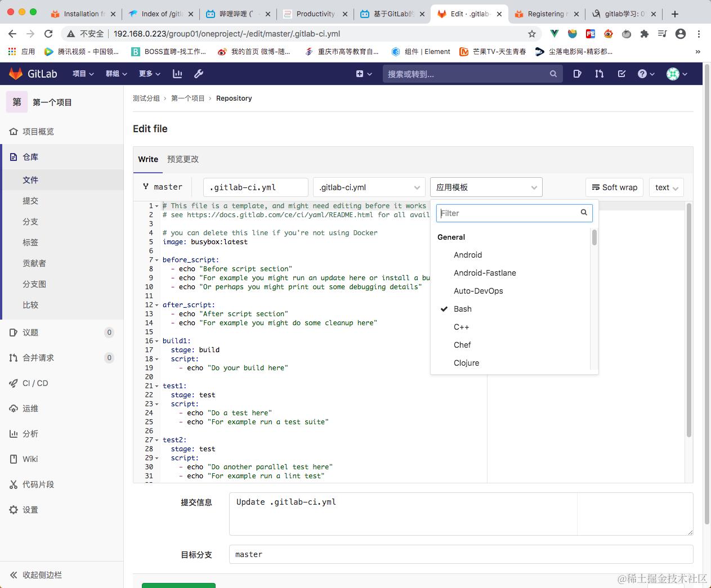Viewport: 711px width, 588px height.
Task: Go back in browser history
Action: [x=12, y=34]
